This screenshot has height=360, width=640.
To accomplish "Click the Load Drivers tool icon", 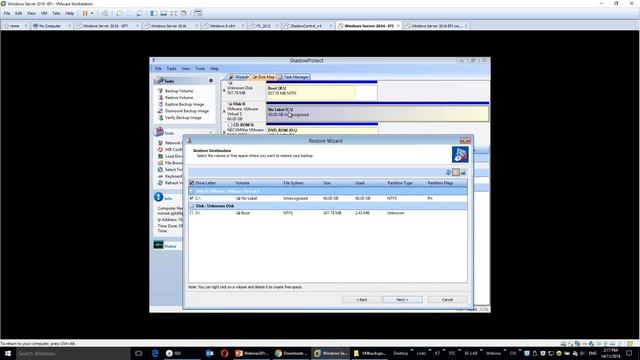I will [x=160, y=156].
